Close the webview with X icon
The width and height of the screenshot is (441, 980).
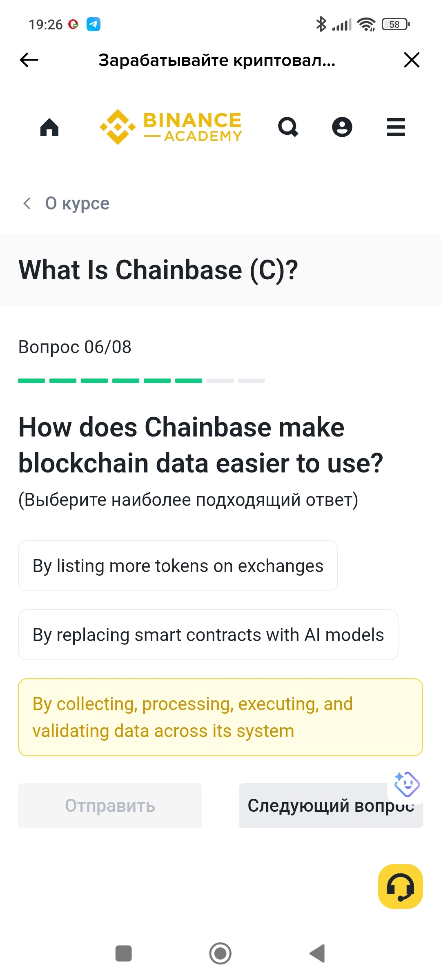pyautogui.click(x=411, y=60)
